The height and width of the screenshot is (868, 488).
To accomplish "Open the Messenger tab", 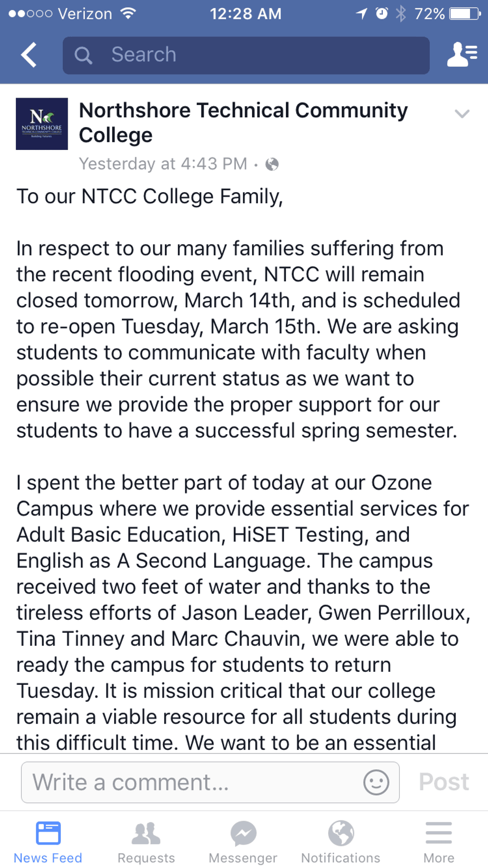I will 243,842.
